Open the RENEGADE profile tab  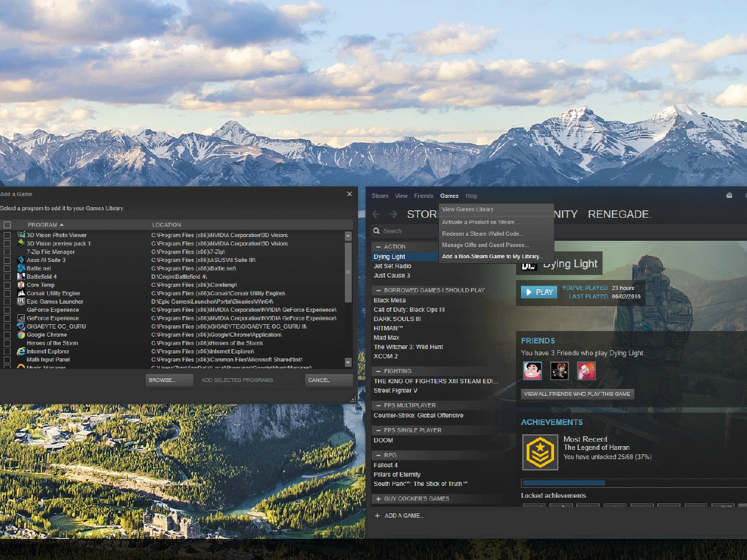click(619, 214)
